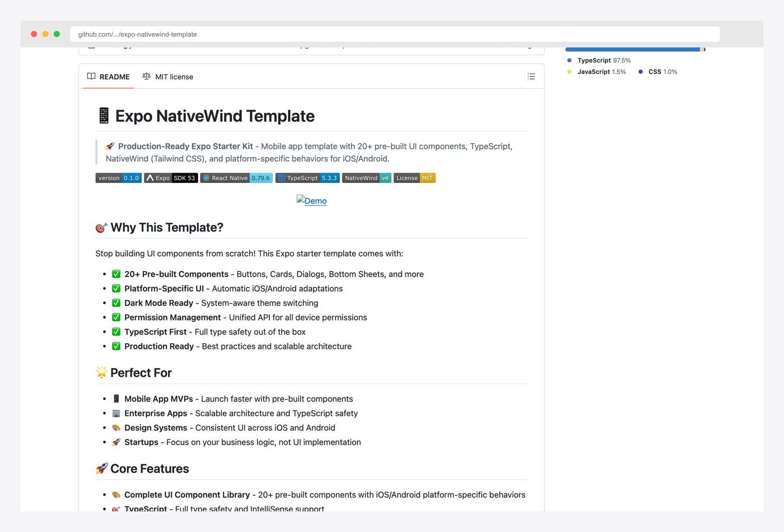Click the Perfect For heading text
This screenshot has width=784, height=532.
[x=141, y=373]
